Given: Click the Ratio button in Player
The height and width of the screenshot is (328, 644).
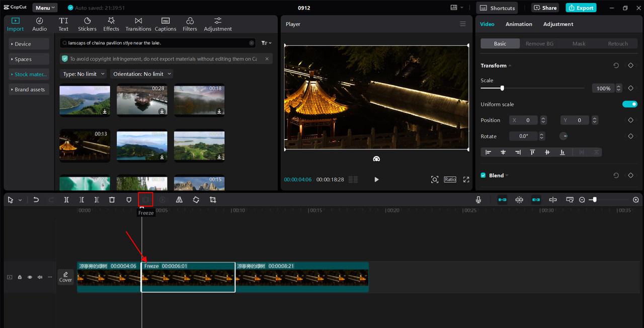Looking at the screenshot, I should pos(450,179).
